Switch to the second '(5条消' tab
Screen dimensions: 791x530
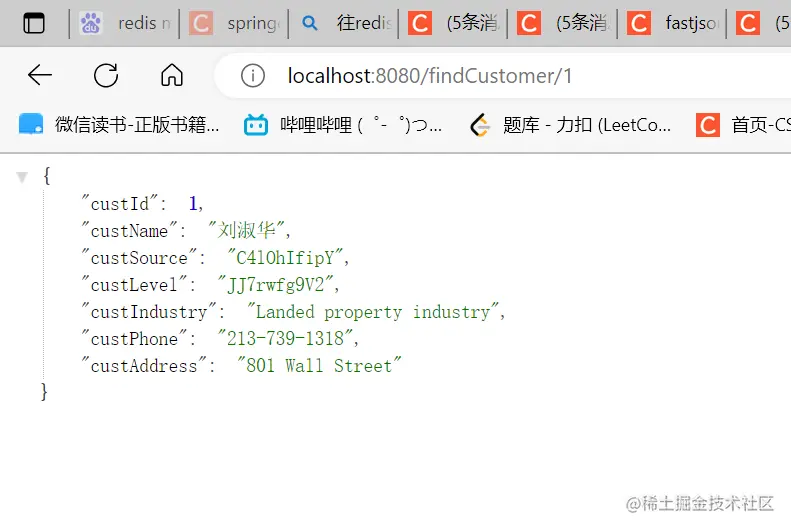point(562,23)
